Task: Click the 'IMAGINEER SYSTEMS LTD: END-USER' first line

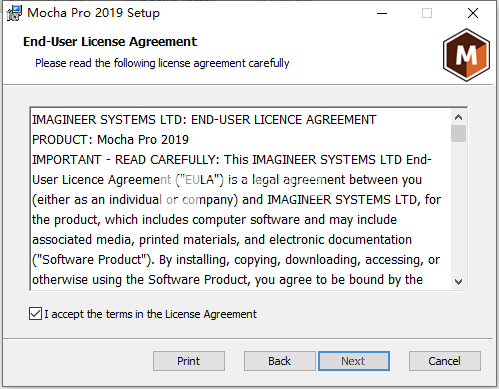Action: pos(204,120)
